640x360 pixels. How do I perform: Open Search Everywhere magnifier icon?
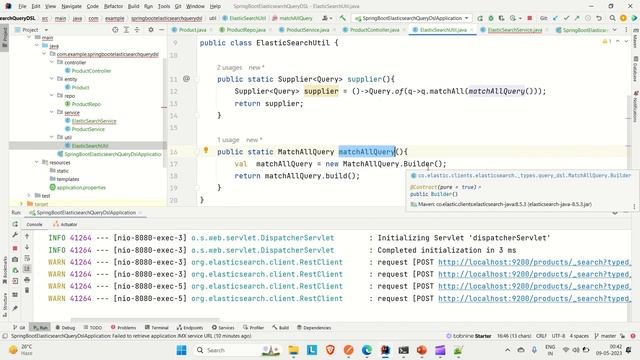[x=612, y=18]
